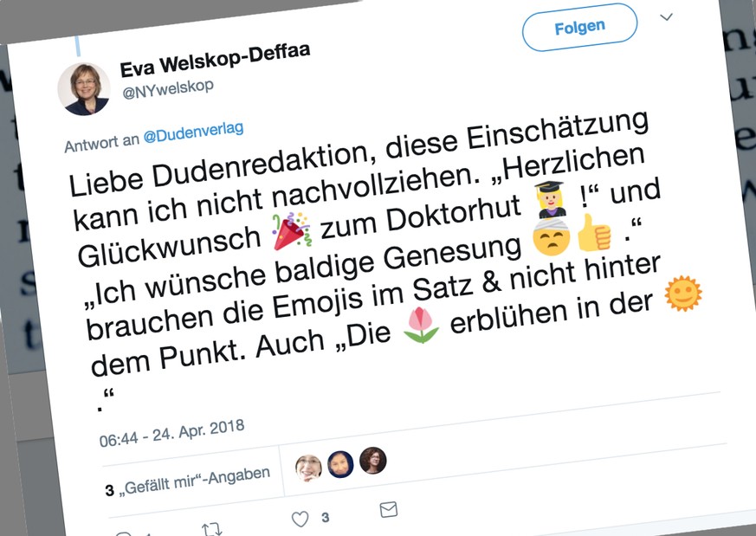Show the 3 Gefällt mir-Angaben list

tap(188, 482)
